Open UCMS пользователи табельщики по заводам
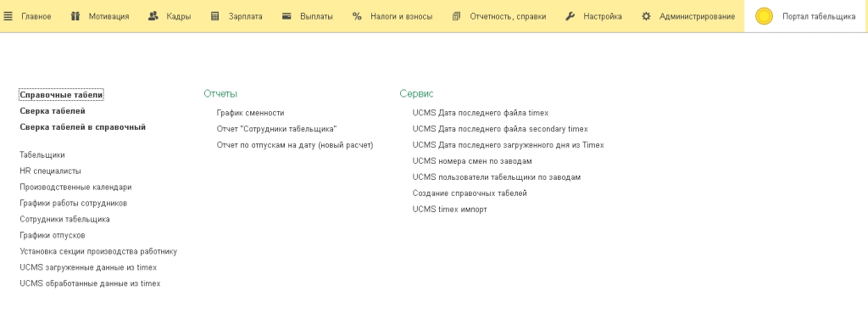868x314 pixels. click(497, 177)
